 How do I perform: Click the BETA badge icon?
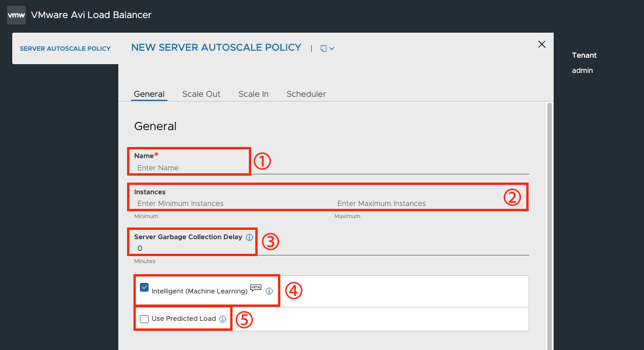(x=256, y=288)
